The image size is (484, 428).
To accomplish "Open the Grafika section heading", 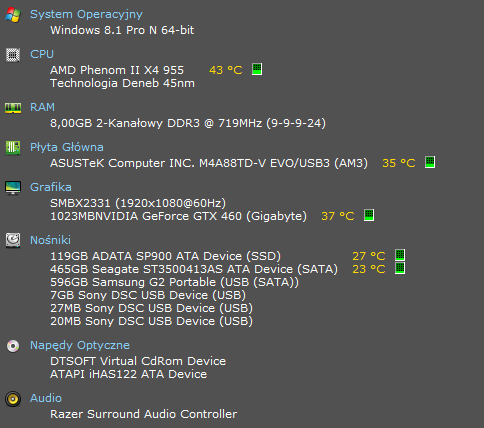I will pyautogui.click(x=51, y=187).
